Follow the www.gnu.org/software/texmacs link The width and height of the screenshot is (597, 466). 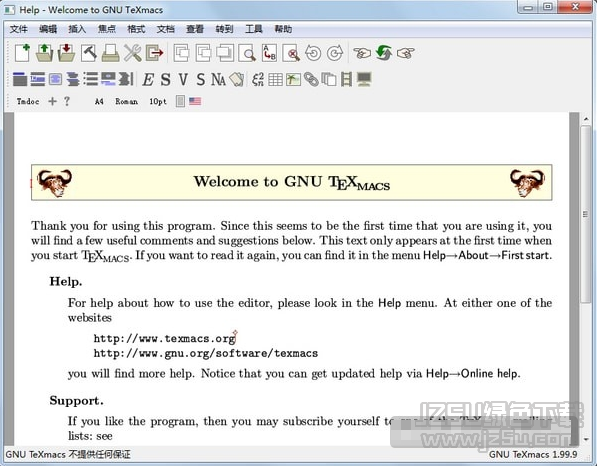point(206,353)
